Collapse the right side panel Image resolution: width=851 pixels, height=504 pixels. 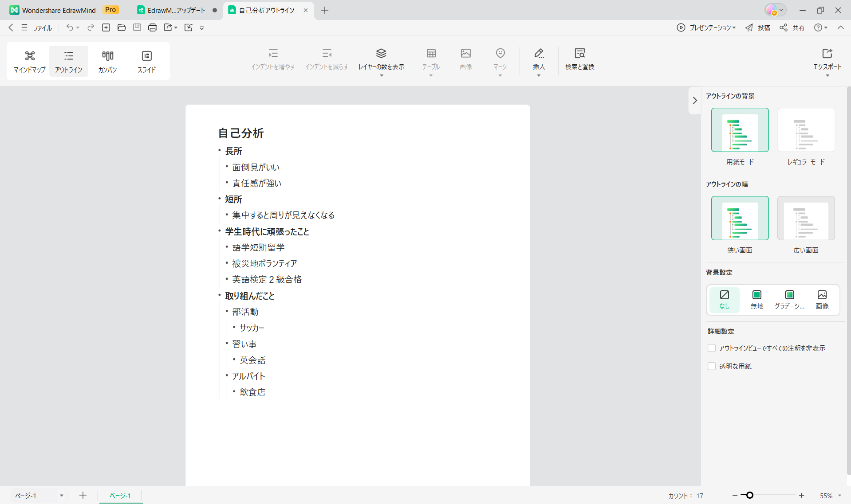point(695,101)
